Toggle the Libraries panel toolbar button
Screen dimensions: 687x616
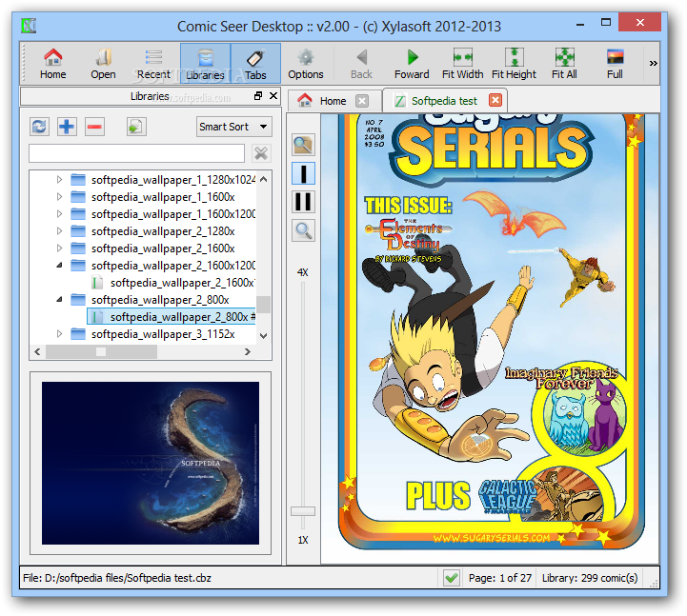205,64
